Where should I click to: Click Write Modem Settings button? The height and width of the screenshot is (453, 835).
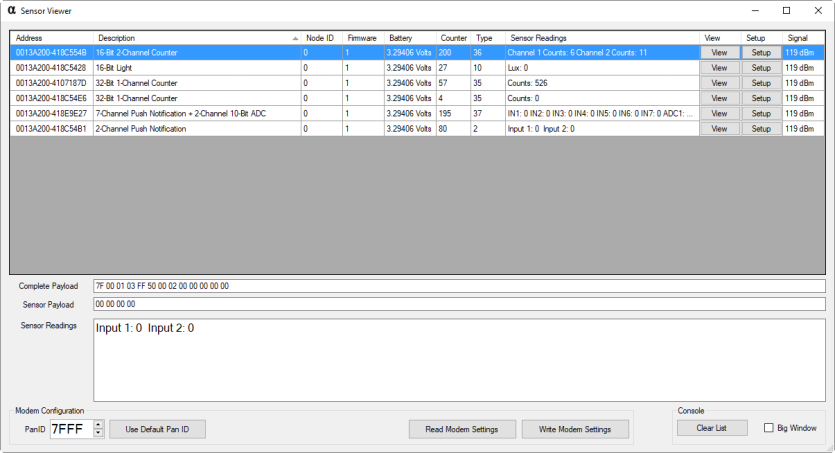coord(575,429)
